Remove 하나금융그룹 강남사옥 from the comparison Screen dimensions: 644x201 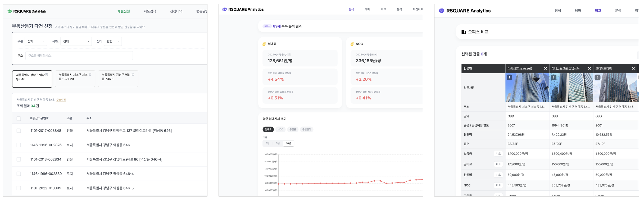pyautogui.click(x=589, y=68)
